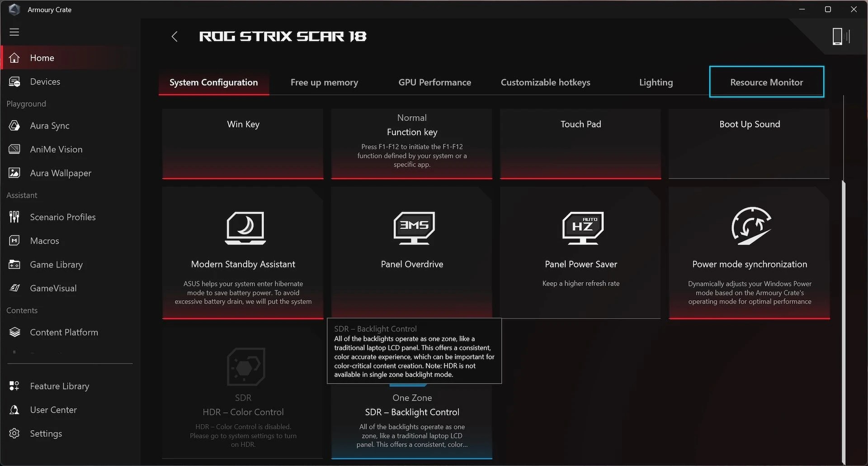Viewport: 868px width, 466px height.
Task: Open the Macros editor
Action: click(x=44, y=240)
